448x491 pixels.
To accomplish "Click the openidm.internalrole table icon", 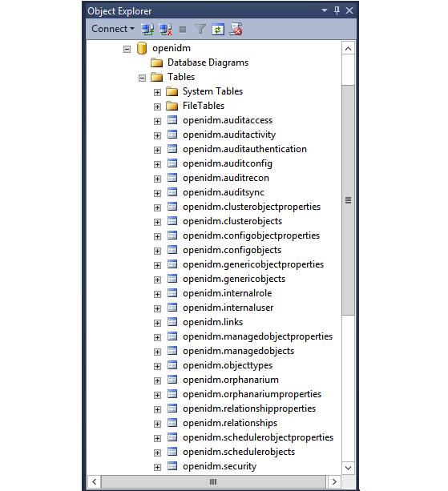I will pos(172,293).
